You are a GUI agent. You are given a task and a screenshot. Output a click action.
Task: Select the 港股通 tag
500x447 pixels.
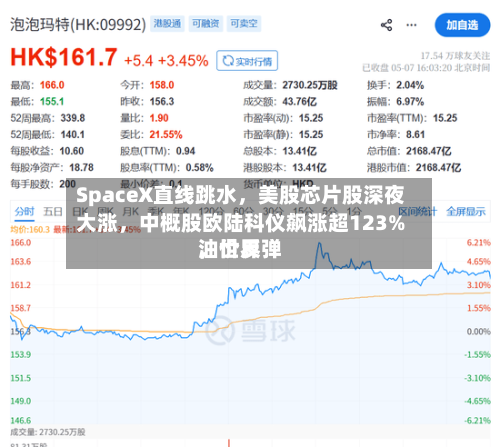(x=167, y=24)
